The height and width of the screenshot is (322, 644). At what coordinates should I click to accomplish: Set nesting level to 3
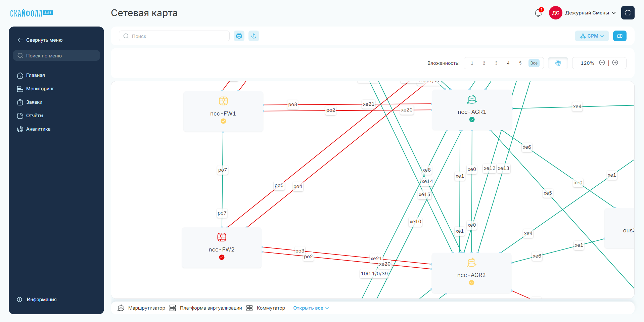[x=496, y=63]
